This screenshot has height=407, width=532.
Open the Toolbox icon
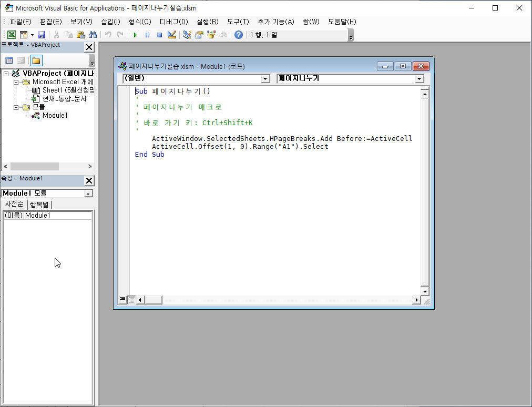click(x=223, y=35)
